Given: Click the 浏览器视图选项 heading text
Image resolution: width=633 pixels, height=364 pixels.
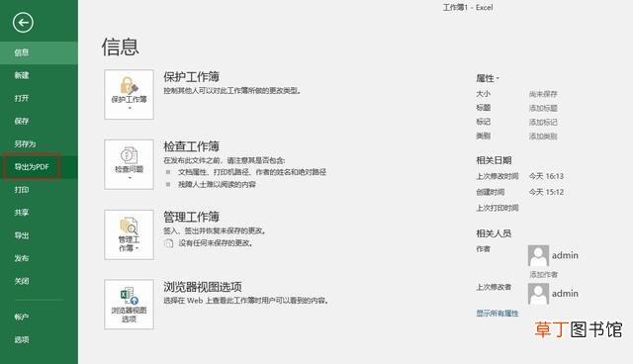Looking at the screenshot, I should [203, 287].
